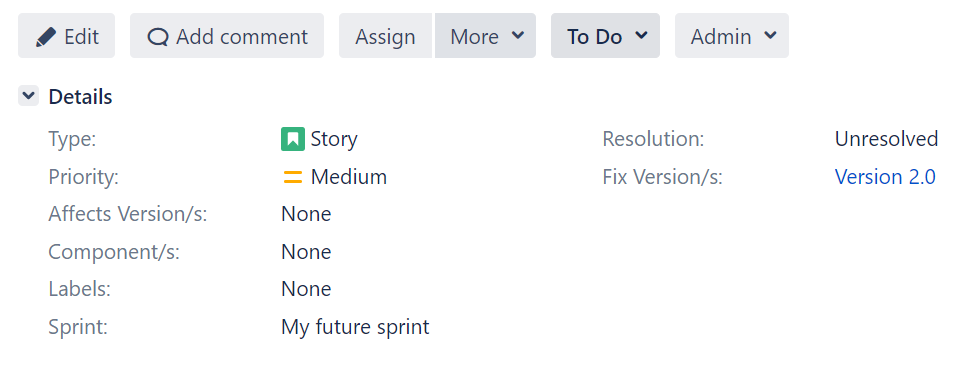Screen dimensions: 971x374
Task: Click the green Story type icon
Action: [x=293, y=139]
